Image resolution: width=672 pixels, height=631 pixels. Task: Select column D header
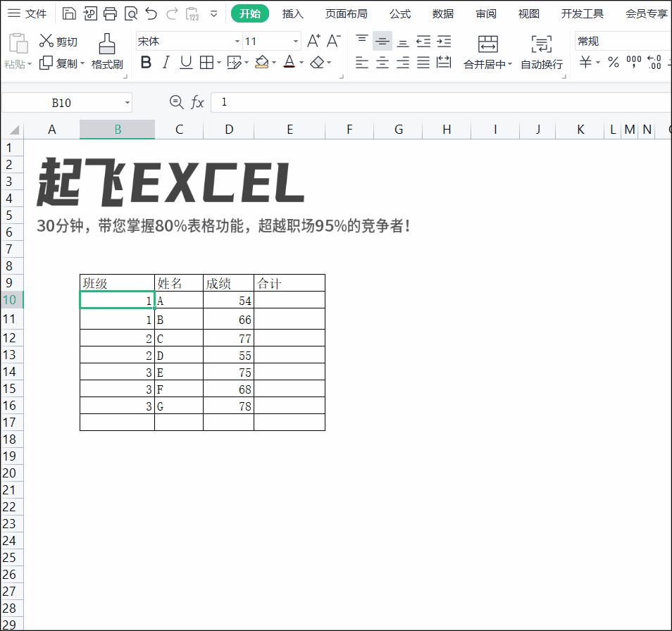tap(229, 130)
